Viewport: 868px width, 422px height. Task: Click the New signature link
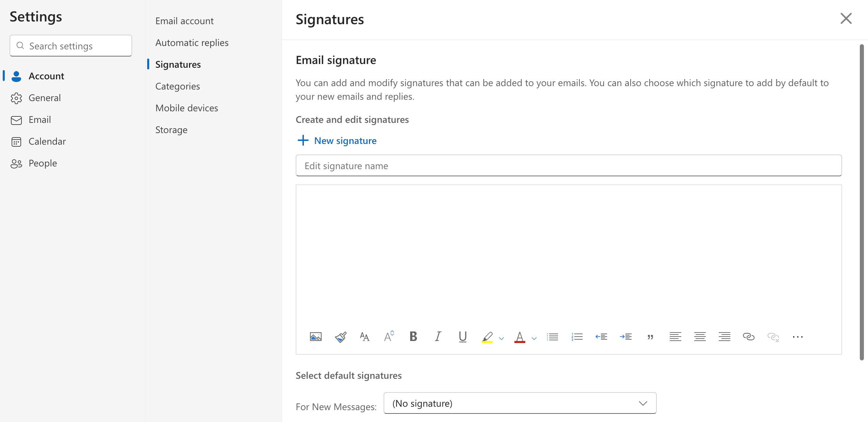tap(345, 141)
